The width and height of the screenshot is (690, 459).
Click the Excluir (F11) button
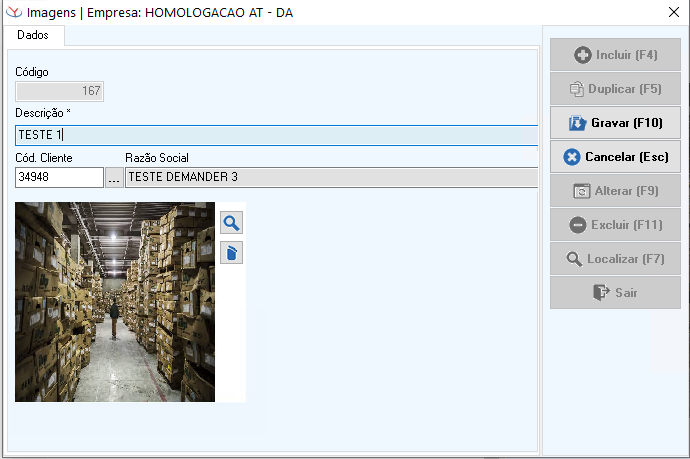pyautogui.click(x=615, y=225)
